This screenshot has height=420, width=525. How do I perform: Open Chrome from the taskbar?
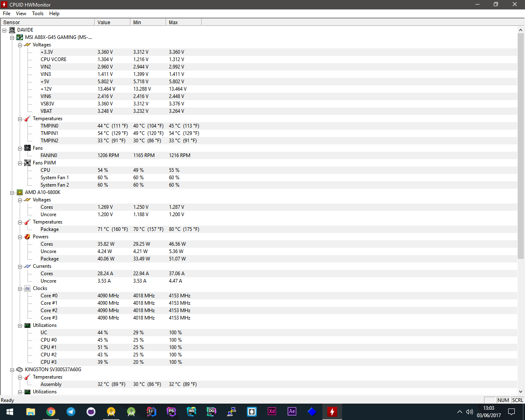(x=51, y=411)
